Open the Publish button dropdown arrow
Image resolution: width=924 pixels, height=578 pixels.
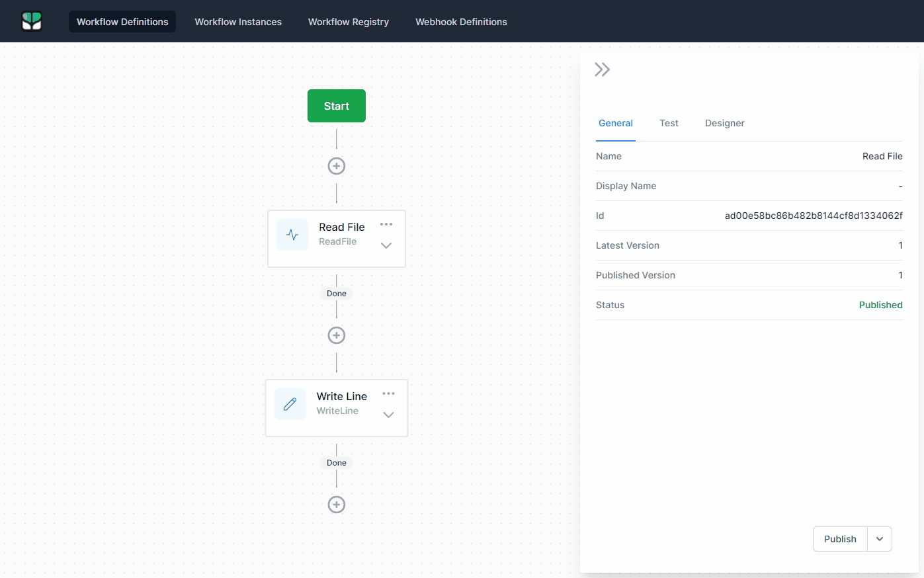[880, 539]
